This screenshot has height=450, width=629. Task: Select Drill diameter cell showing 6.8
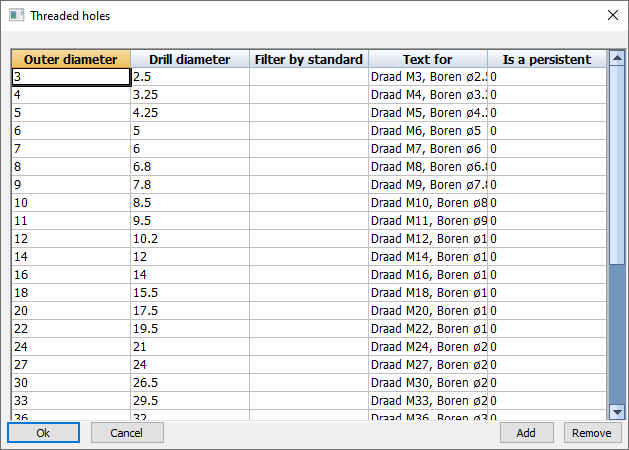click(189, 166)
